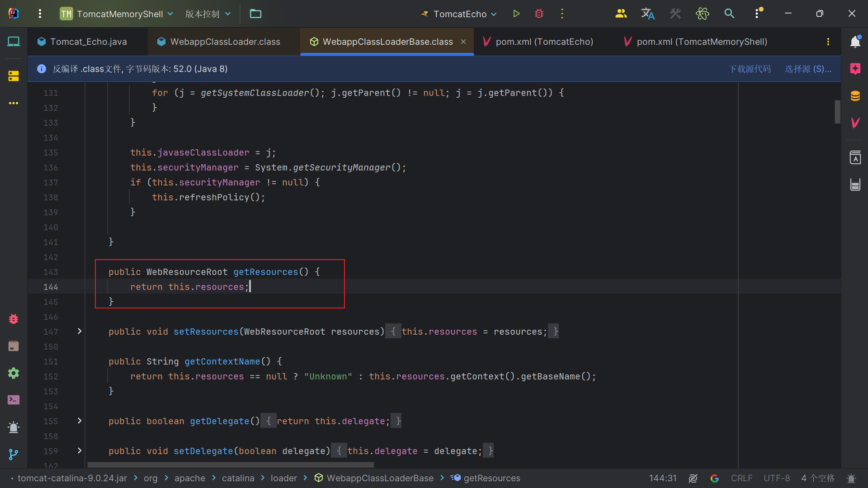
Task: Open Go to Line via 144:31 indicator
Action: click(x=663, y=478)
